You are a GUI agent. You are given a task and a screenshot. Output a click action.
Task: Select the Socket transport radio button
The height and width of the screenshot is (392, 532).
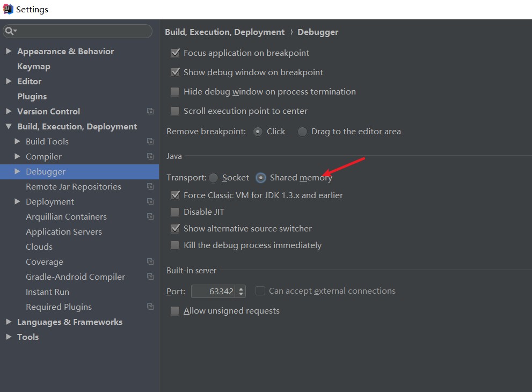(214, 178)
